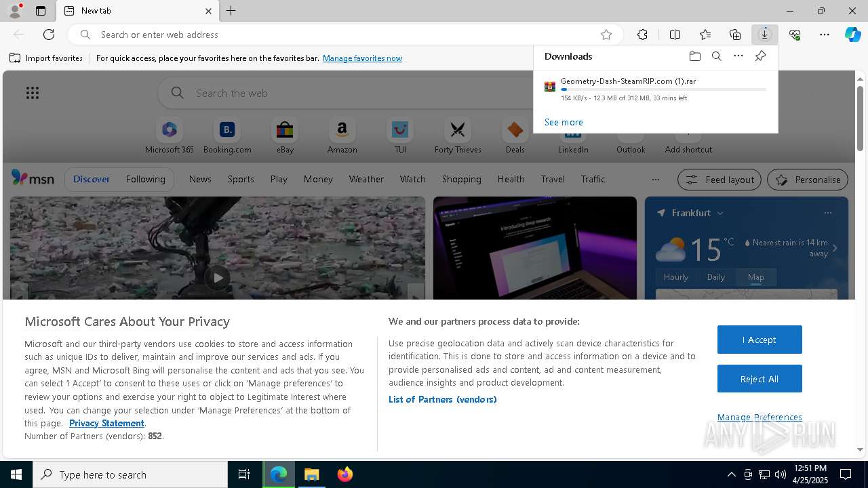Switch weather to Hourly
The width and height of the screenshot is (868, 488).
pyautogui.click(x=676, y=277)
